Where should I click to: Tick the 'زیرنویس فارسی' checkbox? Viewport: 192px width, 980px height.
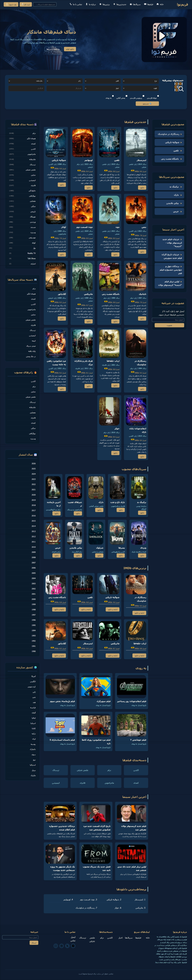click(x=143, y=96)
